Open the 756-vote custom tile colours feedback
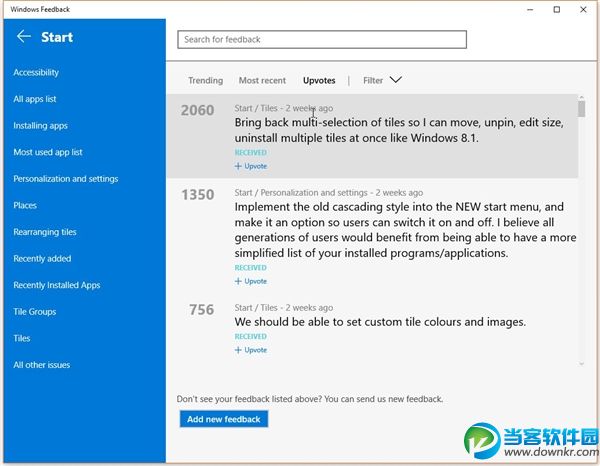The image size is (600, 466). 380,322
